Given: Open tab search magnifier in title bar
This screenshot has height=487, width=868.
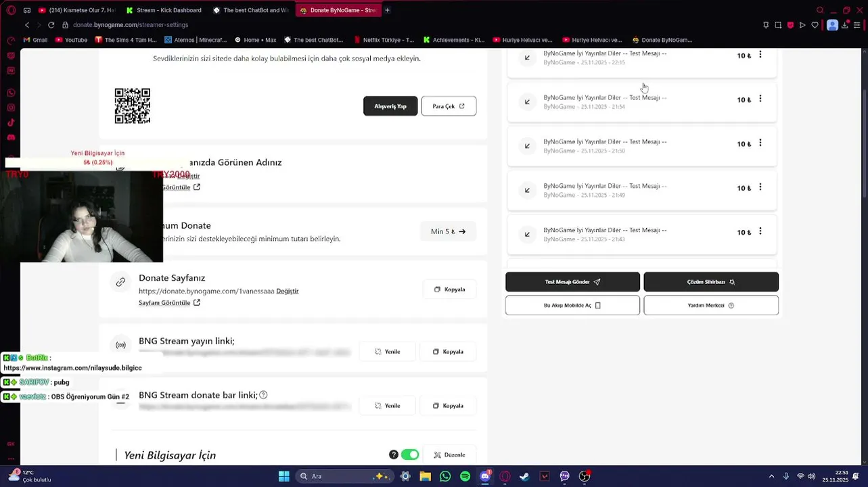Looking at the screenshot, I should point(820,10).
